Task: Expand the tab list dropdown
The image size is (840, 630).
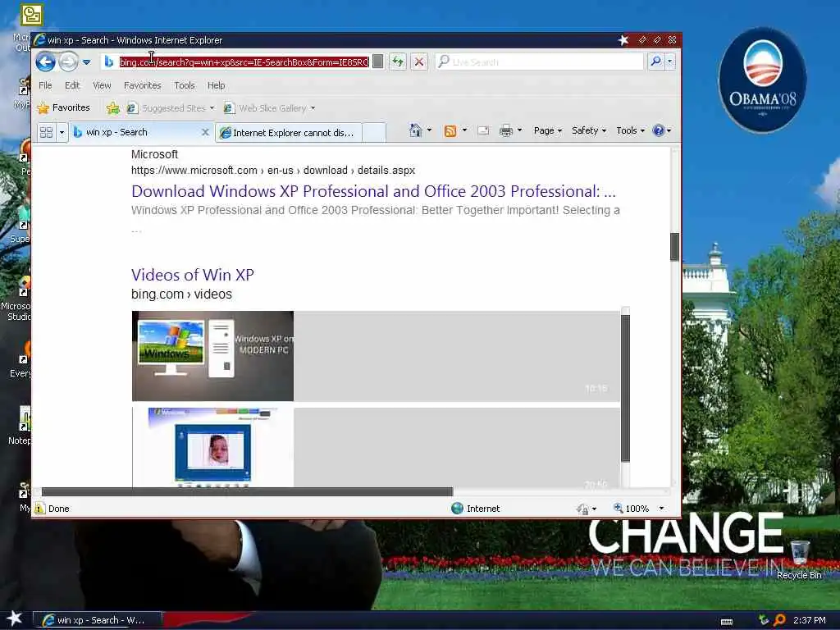Action: 62,132
